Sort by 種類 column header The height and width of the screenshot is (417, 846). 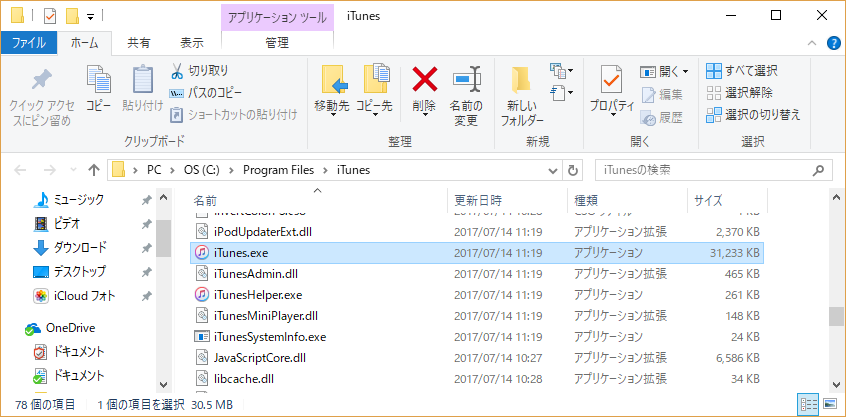pyautogui.click(x=627, y=201)
